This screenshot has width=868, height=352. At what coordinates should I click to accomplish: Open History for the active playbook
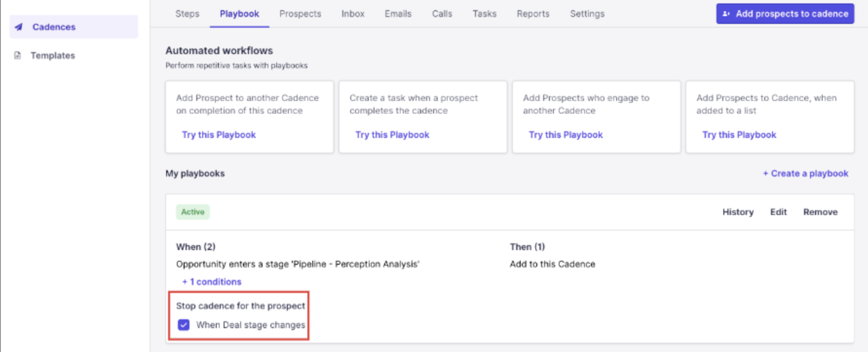click(737, 212)
